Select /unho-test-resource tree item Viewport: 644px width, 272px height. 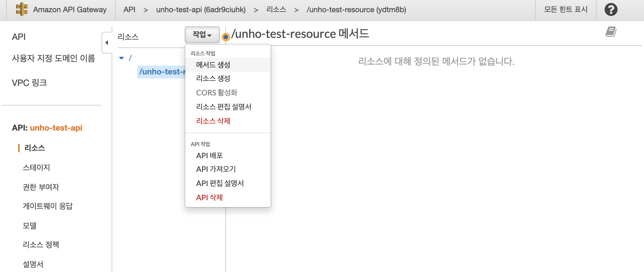point(162,72)
